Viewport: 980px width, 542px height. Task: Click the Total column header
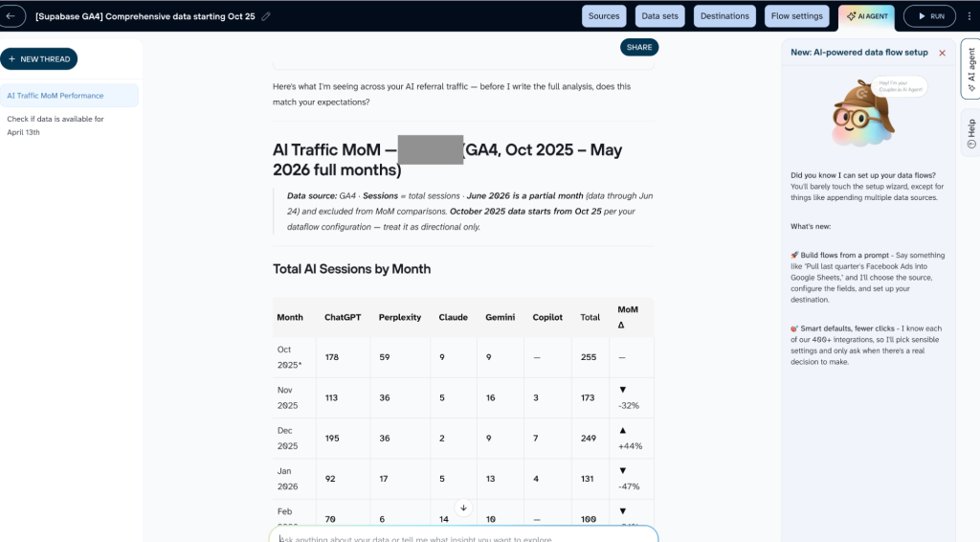pos(590,317)
